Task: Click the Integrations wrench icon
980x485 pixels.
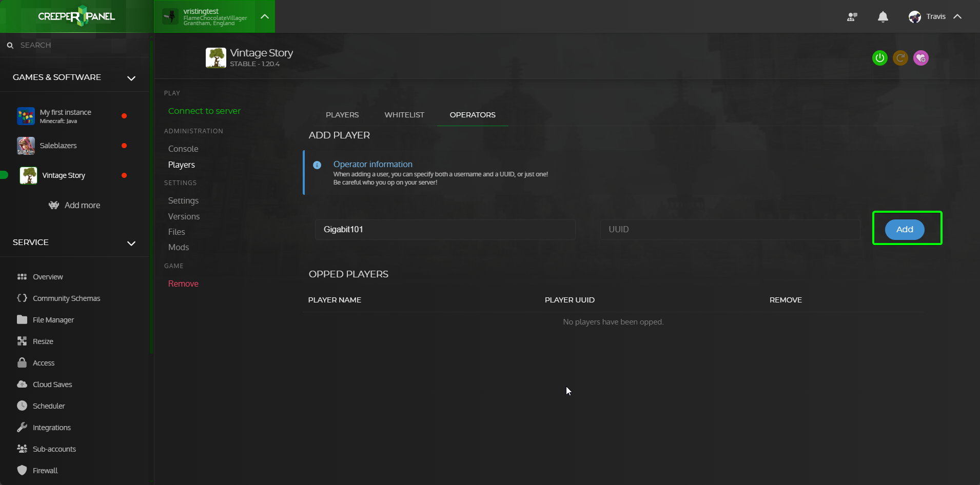Action: [x=22, y=427]
